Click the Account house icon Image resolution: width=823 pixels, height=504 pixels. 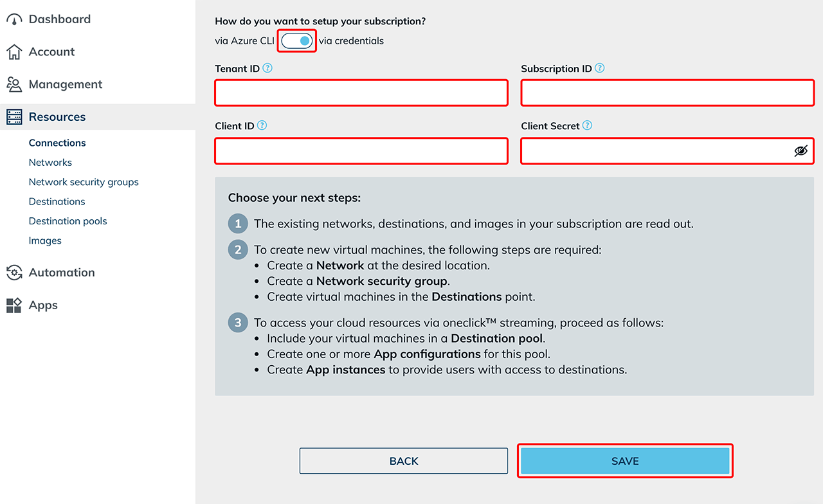point(14,52)
